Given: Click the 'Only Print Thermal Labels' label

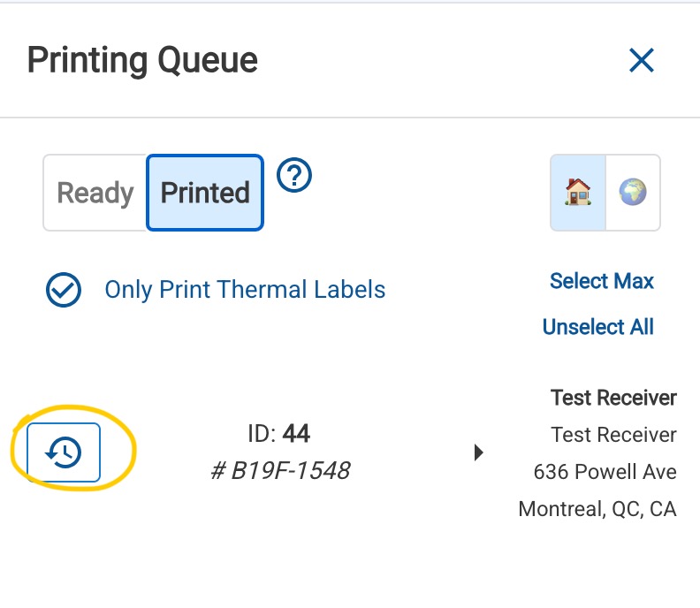Looking at the screenshot, I should click(245, 290).
